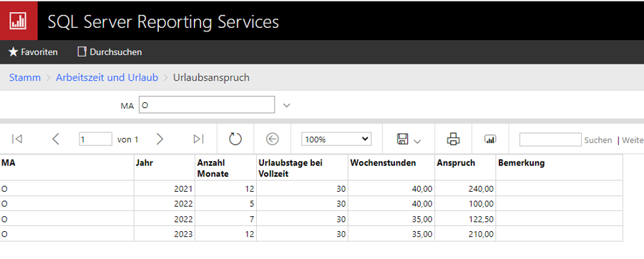
Task: Click the current page number field
Action: coord(95,139)
